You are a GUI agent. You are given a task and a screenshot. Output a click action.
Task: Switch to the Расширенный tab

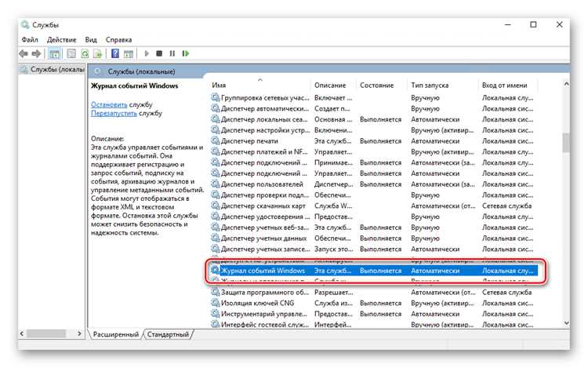[115, 334]
